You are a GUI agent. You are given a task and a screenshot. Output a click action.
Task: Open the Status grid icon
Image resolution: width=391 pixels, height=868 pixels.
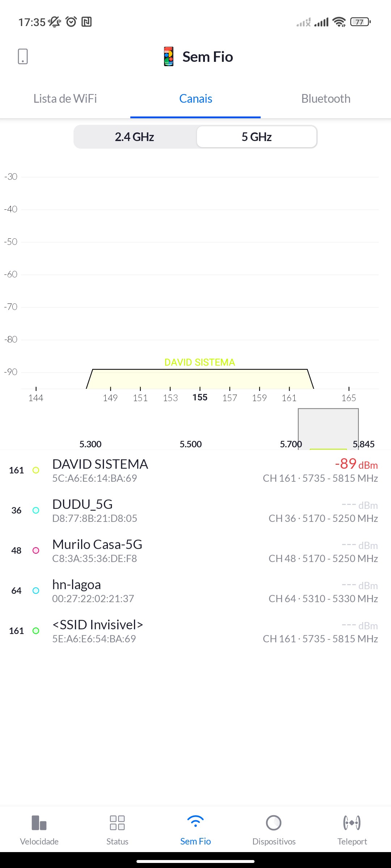tap(117, 823)
